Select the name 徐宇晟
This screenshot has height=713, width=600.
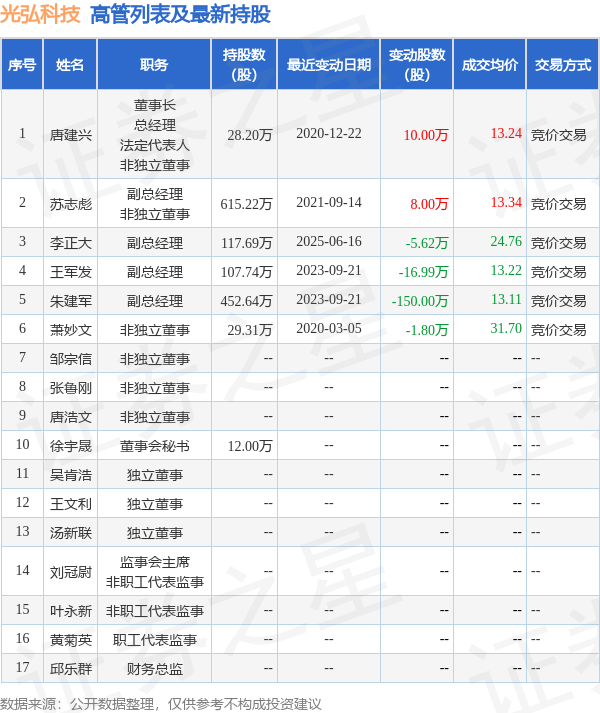click(71, 446)
